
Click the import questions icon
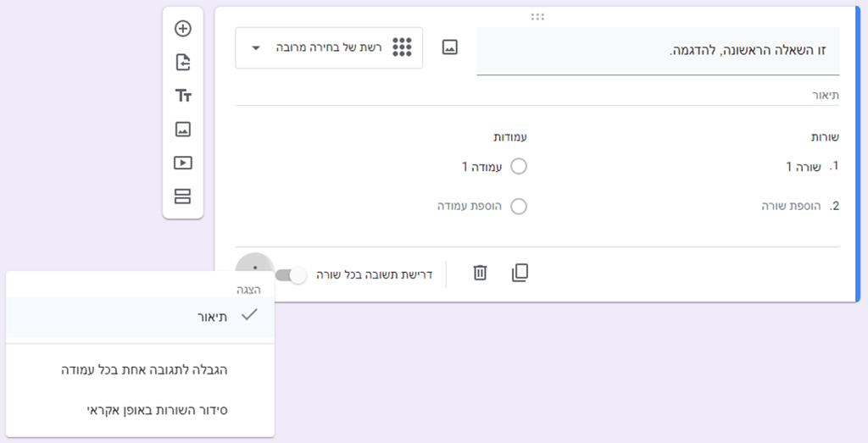[183, 62]
